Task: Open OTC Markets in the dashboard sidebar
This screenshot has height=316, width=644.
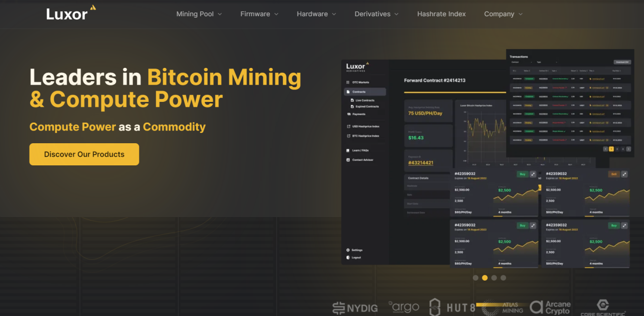Action: click(x=358, y=82)
